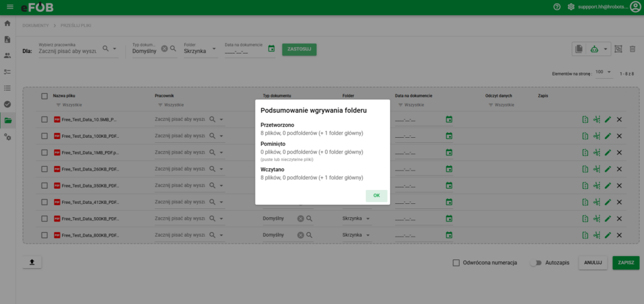This screenshot has height=304, width=644.
Task: Filter the Pracownik column Wszystkie
Action: tap(171, 105)
